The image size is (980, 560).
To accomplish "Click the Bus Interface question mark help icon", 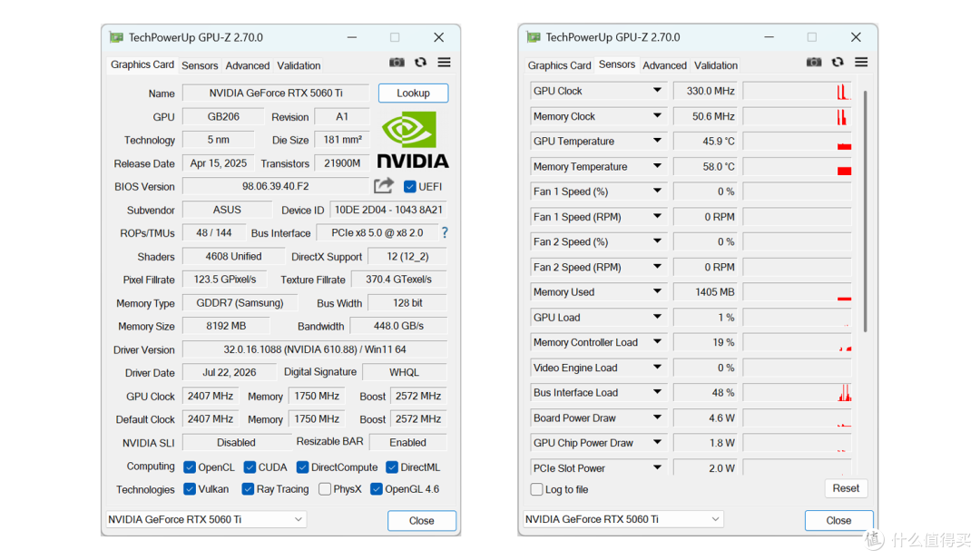I will click(x=445, y=232).
